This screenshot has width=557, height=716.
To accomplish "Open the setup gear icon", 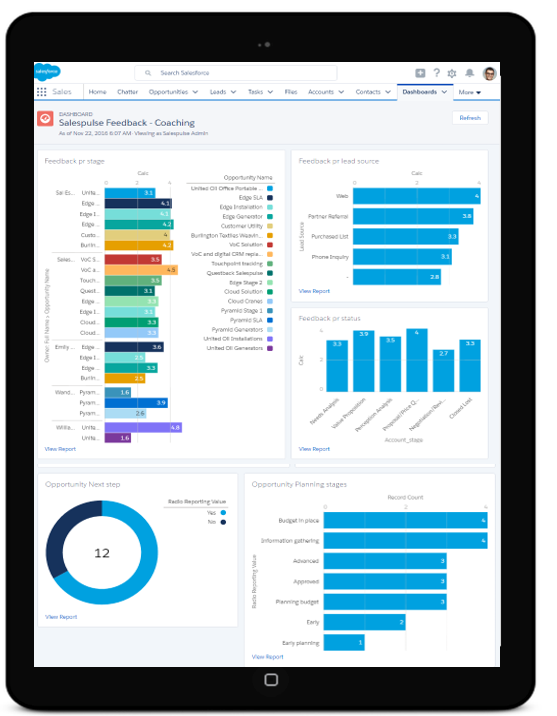I will click(x=452, y=73).
